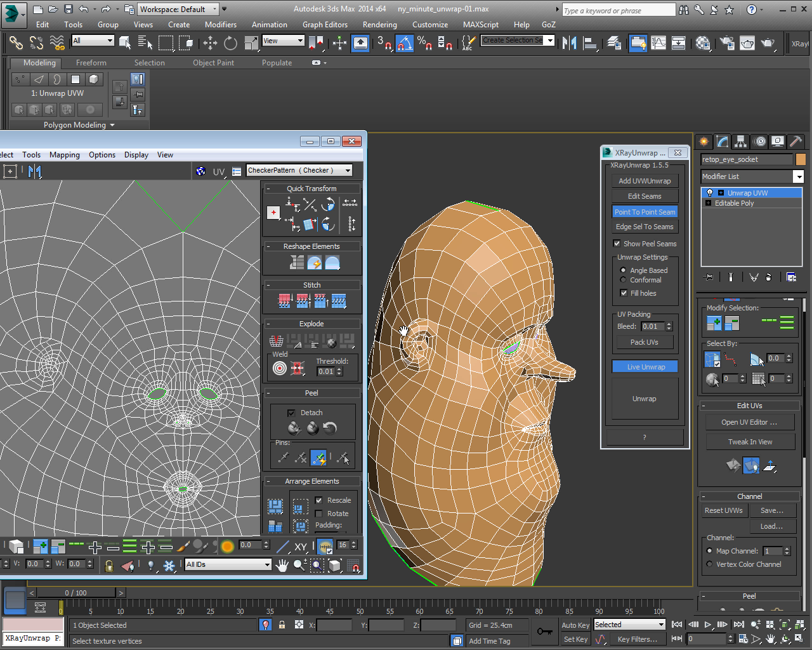Open the Graph Editors menu
This screenshot has height=650, width=812.
325,25
